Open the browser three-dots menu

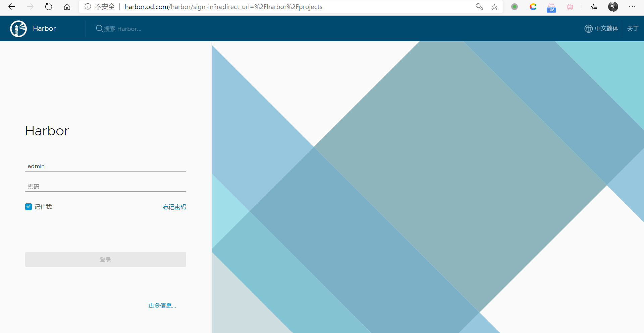[632, 7]
